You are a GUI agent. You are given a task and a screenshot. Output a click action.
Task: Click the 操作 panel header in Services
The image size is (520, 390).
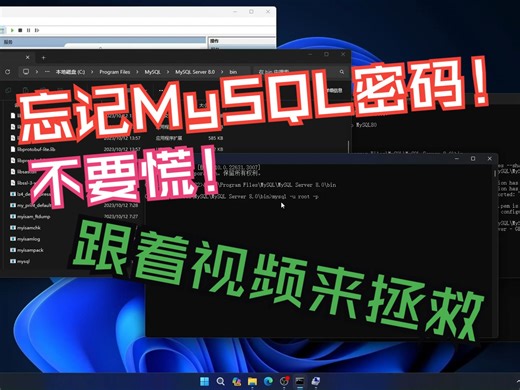coord(214,41)
